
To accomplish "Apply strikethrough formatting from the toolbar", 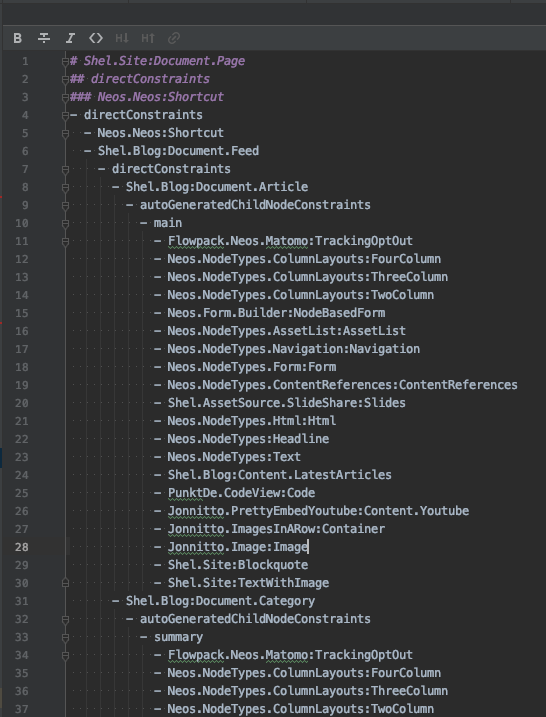I will 44,38.
